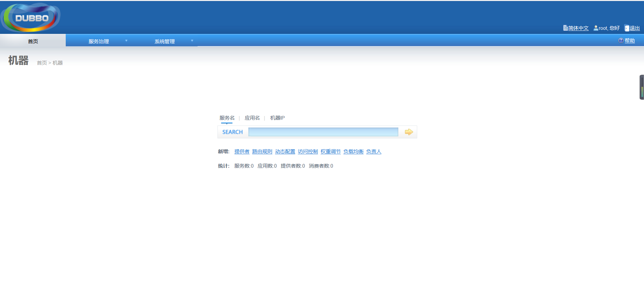This screenshot has height=283, width=644.
Task: Click 机器 in the breadcrumb
Action: pyautogui.click(x=58, y=63)
